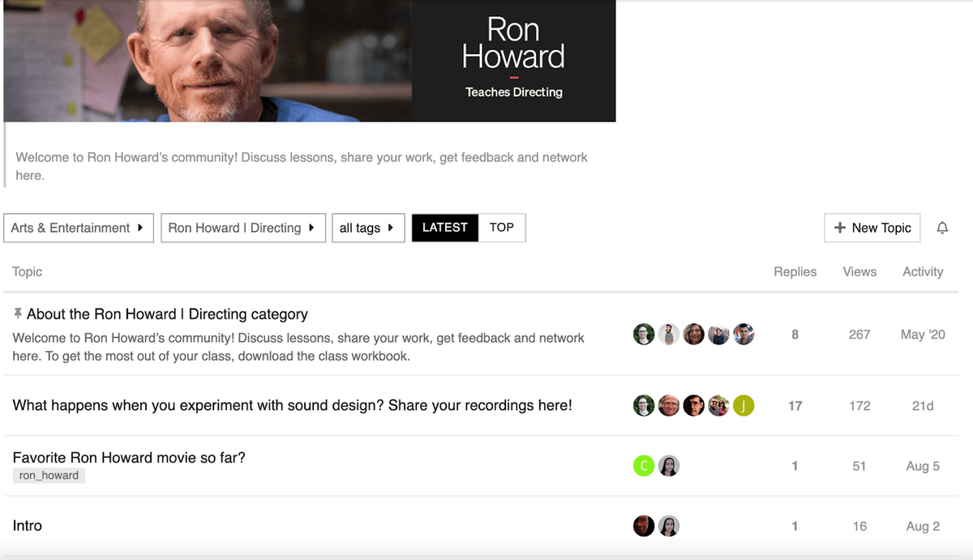Open Favorite Ron Howard movie so far topic
The width and height of the screenshot is (973, 560).
(129, 458)
